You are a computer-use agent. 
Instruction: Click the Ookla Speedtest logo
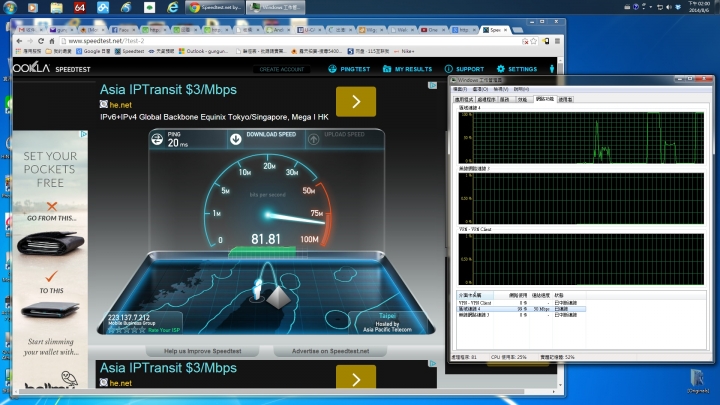point(51,68)
